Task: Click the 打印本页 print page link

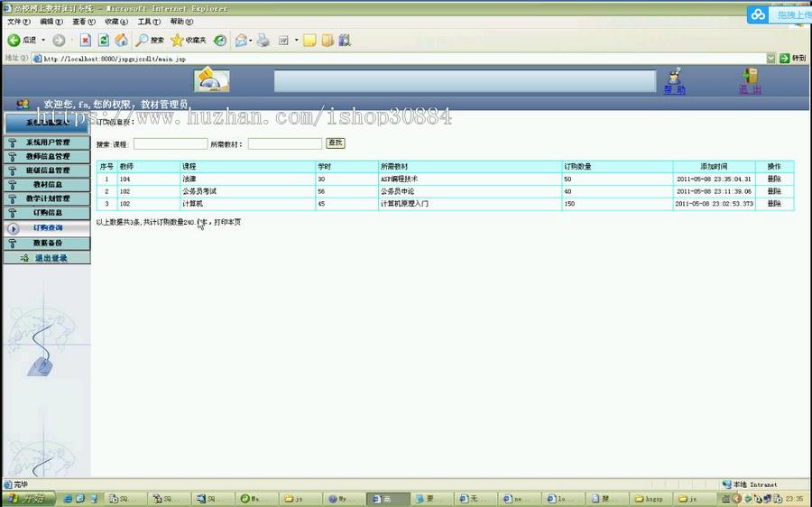Action: coord(227,222)
